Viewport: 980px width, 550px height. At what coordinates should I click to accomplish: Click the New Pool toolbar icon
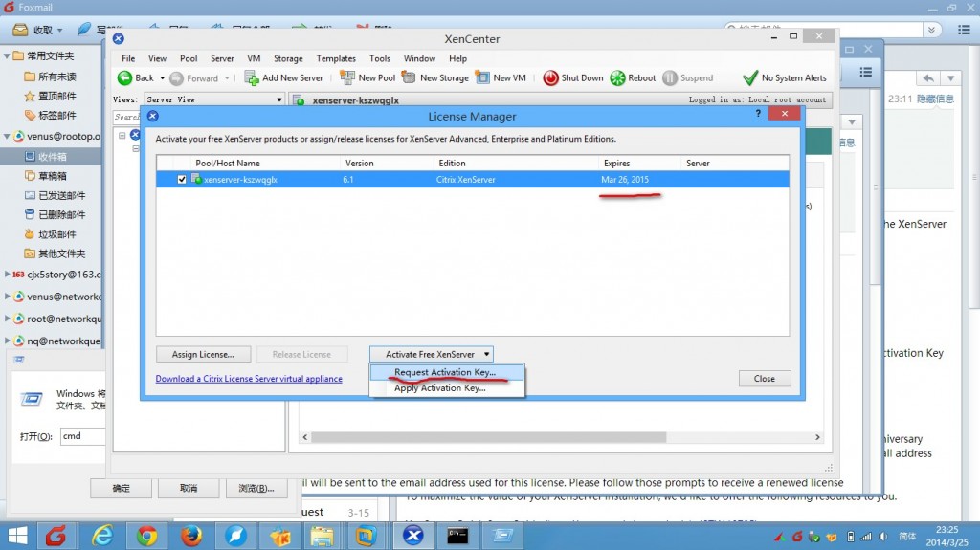tap(346, 77)
